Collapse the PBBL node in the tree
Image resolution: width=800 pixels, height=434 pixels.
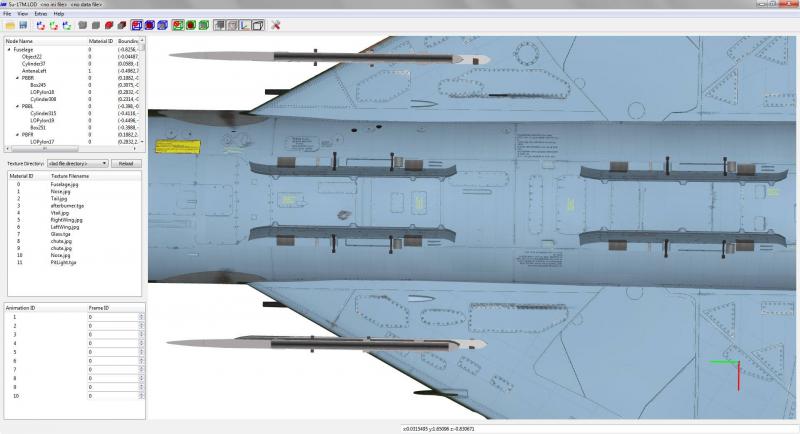click(17, 107)
